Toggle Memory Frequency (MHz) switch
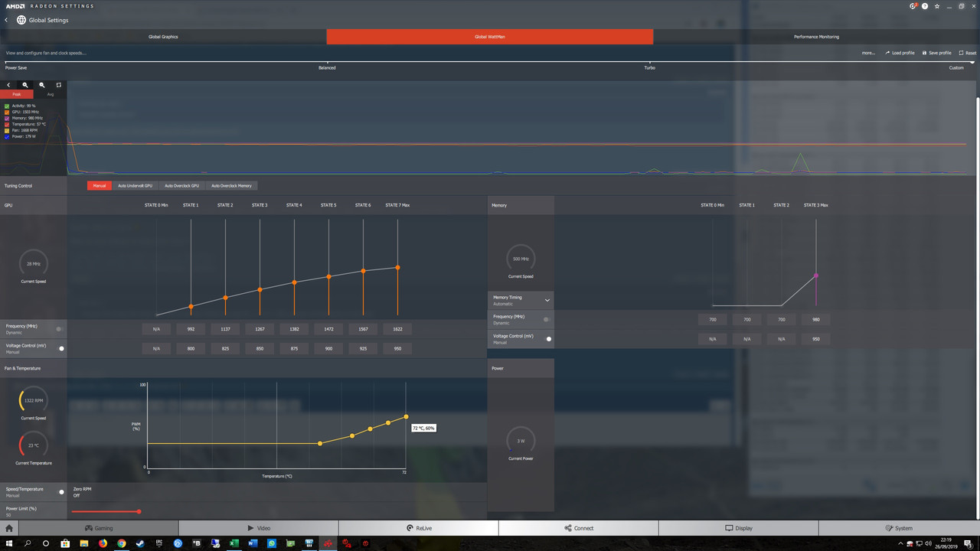The width and height of the screenshot is (980, 551). pyautogui.click(x=547, y=319)
